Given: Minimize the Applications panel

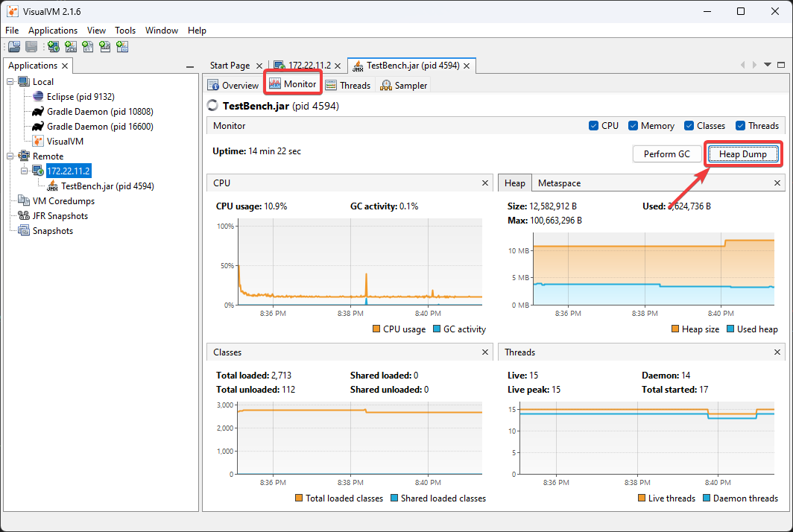Looking at the screenshot, I should pyautogui.click(x=190, y=66).
